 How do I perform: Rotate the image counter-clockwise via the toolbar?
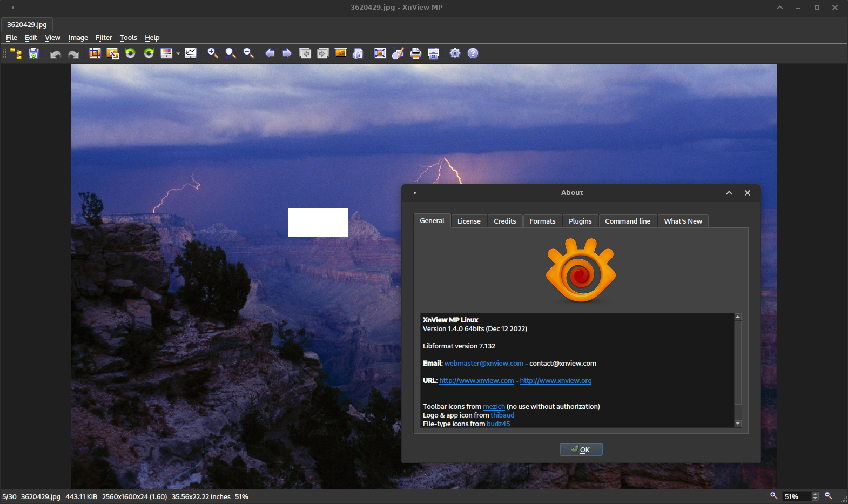point(130,53)
